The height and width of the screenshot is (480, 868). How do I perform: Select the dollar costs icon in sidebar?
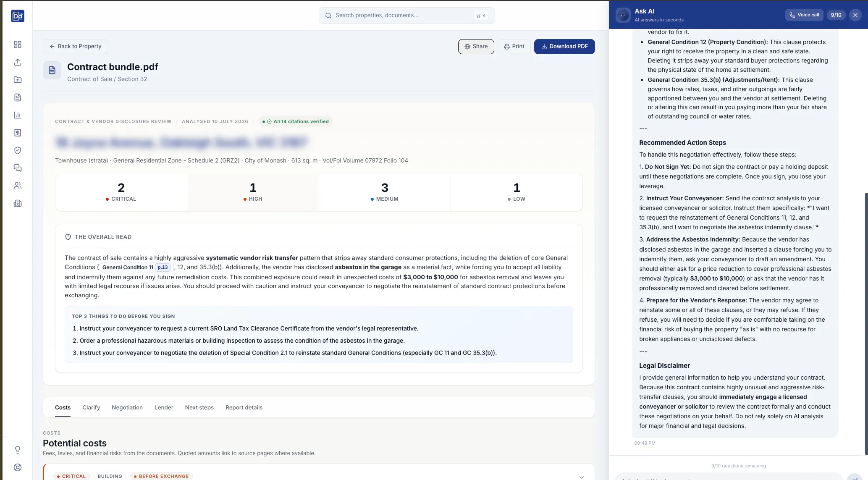click(x=18, y=133)
